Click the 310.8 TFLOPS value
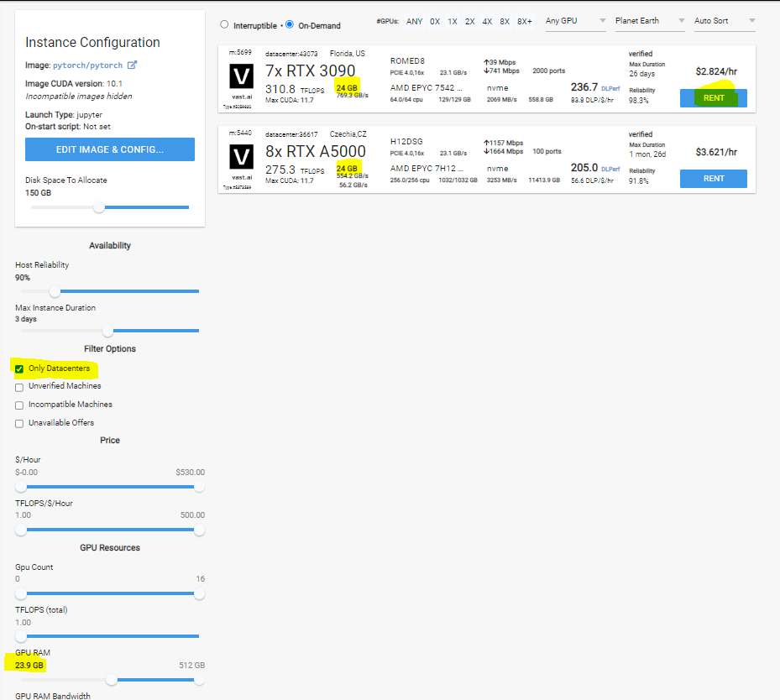Viewport: 780px width, 700px height. pos(295,90)
